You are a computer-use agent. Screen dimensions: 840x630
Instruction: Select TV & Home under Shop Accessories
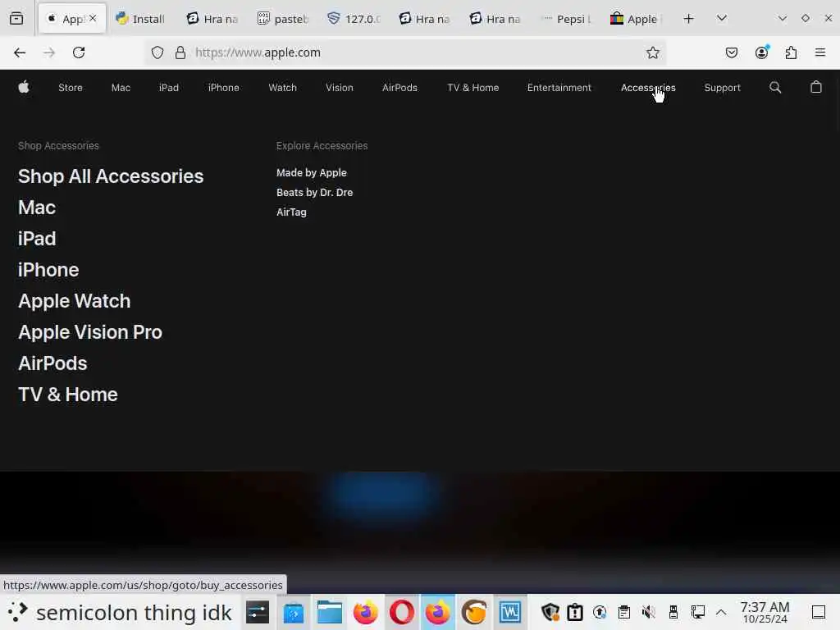(x=68, y=395)
